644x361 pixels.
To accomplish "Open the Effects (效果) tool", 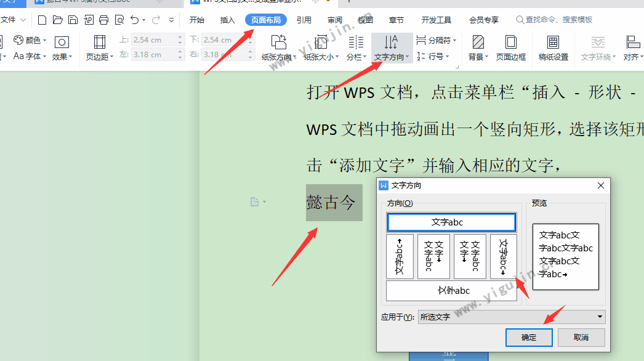I will tap(62, 48).
